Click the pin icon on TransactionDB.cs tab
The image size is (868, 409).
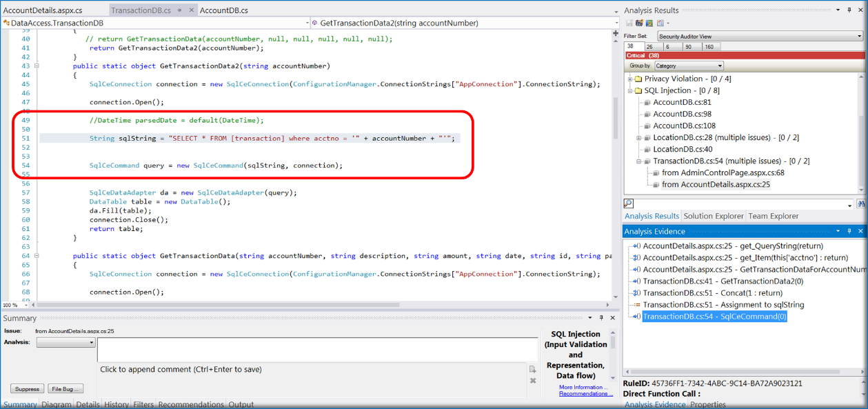179,11
